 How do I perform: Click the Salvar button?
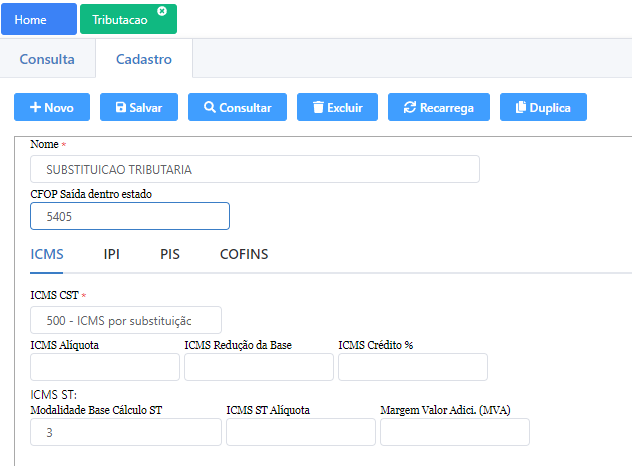[x=138, y=107]
